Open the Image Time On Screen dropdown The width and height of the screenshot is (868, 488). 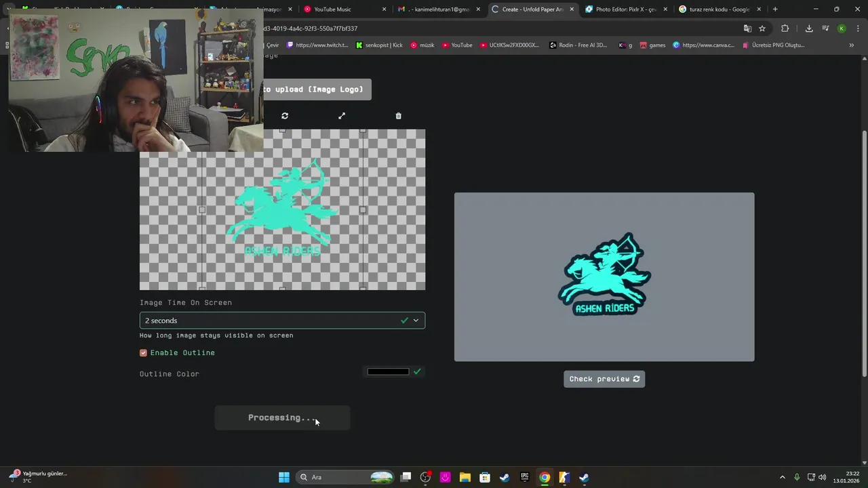pyautogui.click(x=282, y=321)
